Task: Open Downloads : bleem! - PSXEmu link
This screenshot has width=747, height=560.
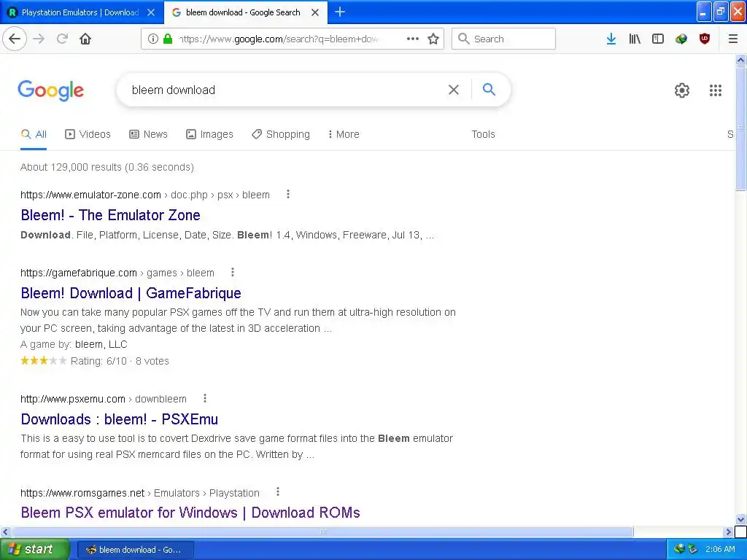Action: pyautogui.click(x=120, y=419)
